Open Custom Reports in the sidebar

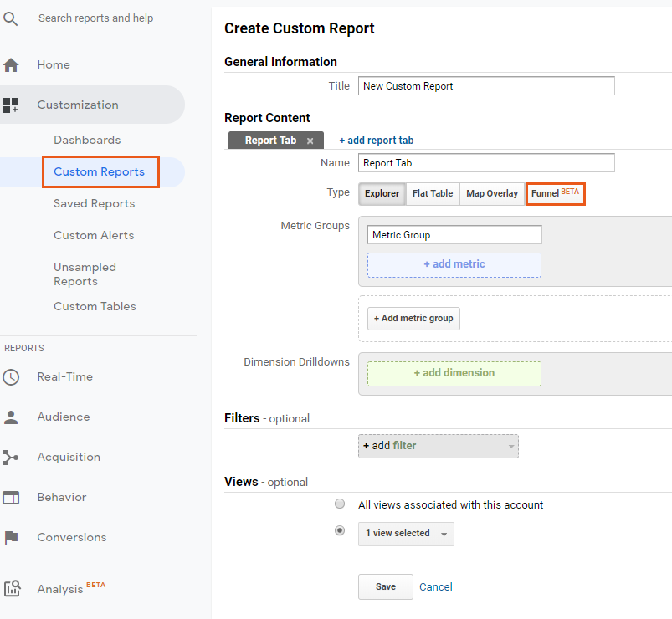[x=99, y=171]
